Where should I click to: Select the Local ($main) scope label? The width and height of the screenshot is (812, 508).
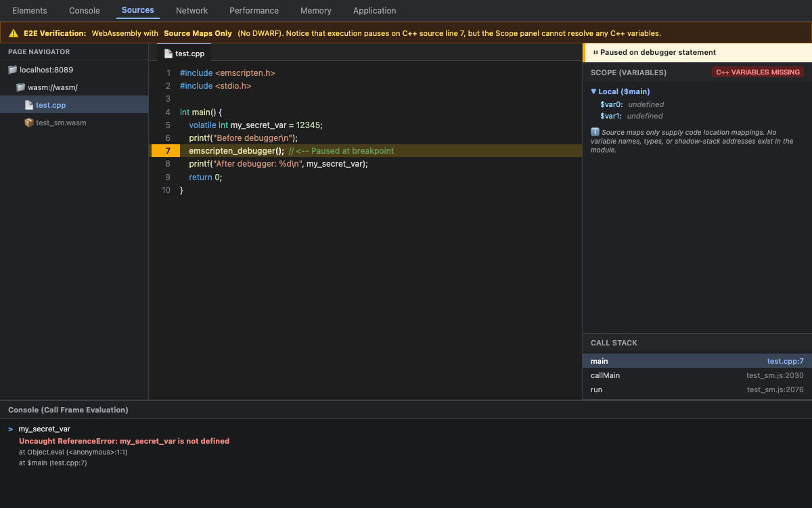(x=624, y=91)
